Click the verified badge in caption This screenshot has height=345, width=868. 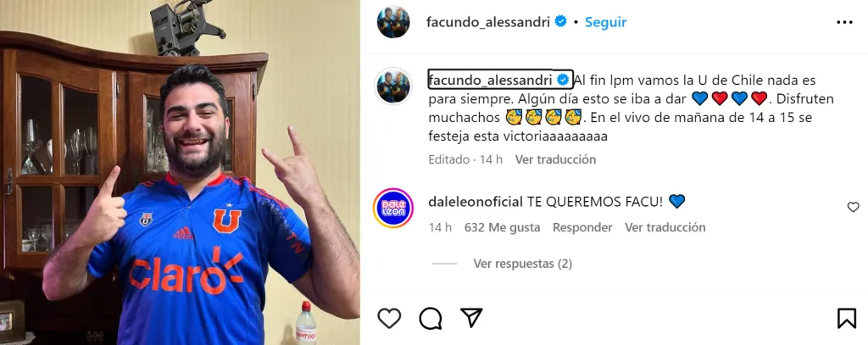pyautogui.click(x=564, y=80)
